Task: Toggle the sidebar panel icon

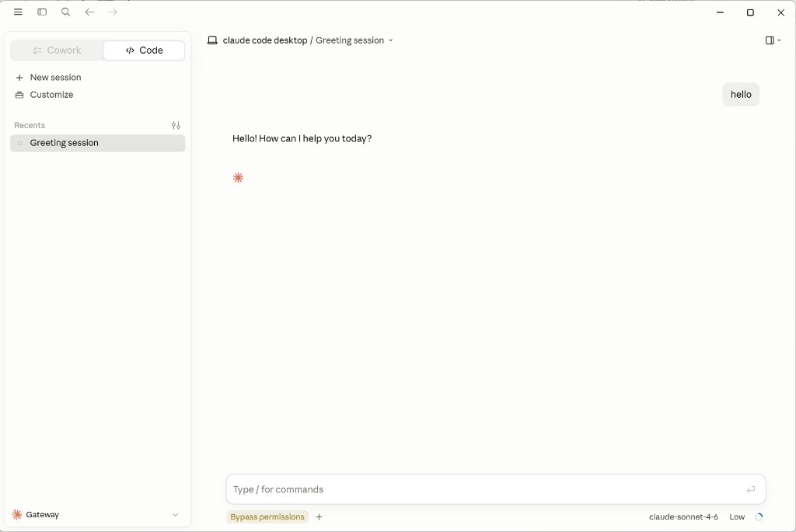Action: point(42,12)
